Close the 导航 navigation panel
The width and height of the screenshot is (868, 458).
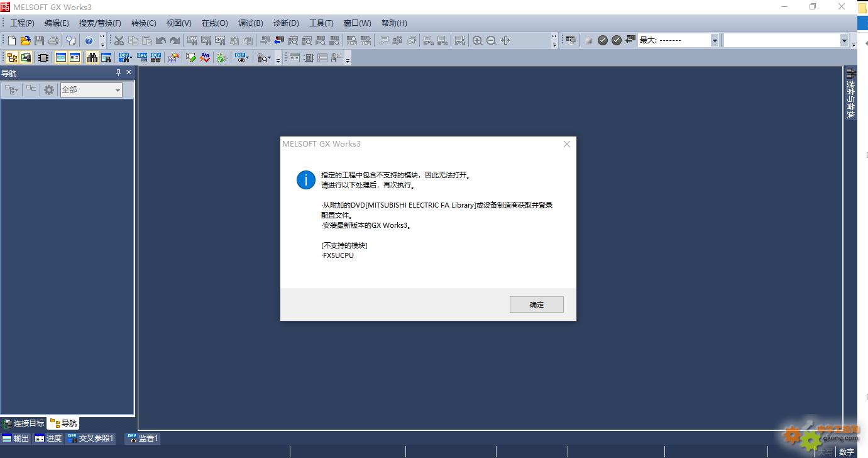[x=129, y=73]
